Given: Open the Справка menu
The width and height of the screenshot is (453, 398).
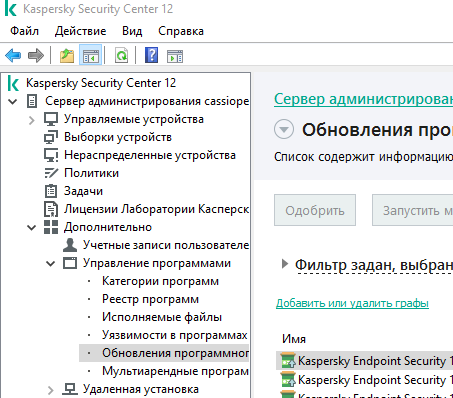Looking at the screenshot, I should (x=181, y=31).
